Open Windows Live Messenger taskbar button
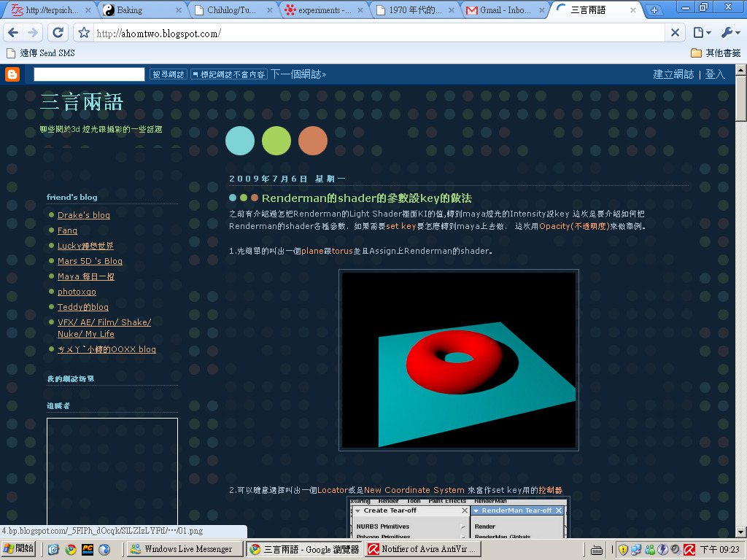 click(x=185, y=549)
